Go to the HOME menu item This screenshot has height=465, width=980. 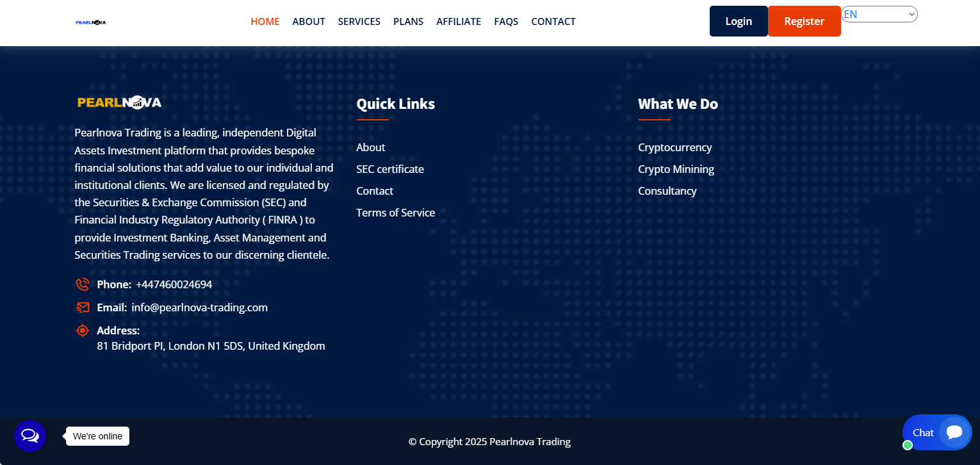pyautogui.click(x=265, y=21)
